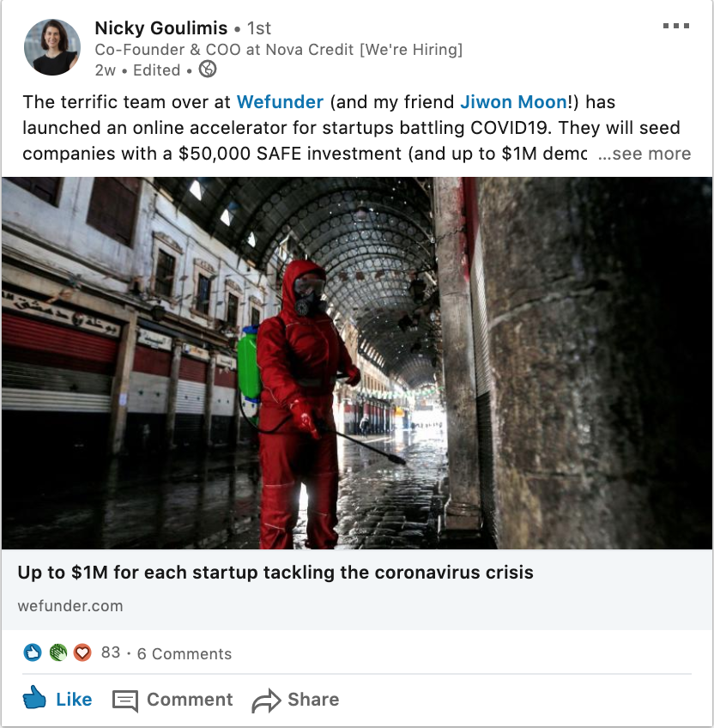Open the three-dot post options menu

coord(676,26)
